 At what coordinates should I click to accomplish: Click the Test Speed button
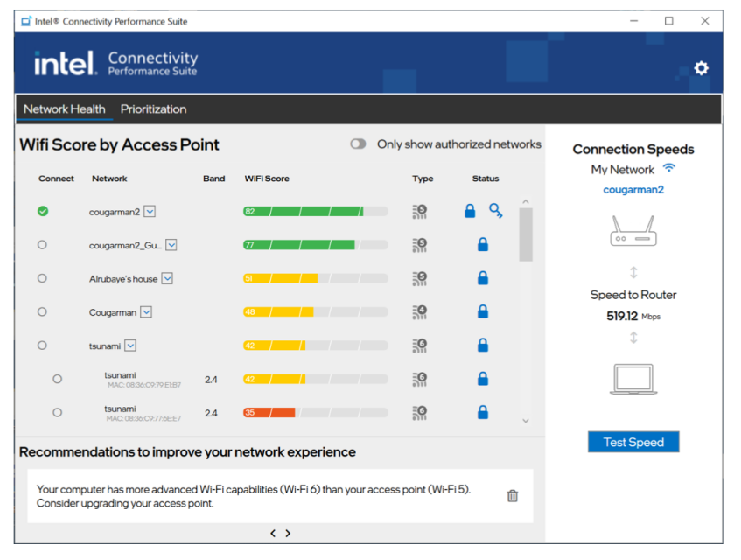pos(633,442)
